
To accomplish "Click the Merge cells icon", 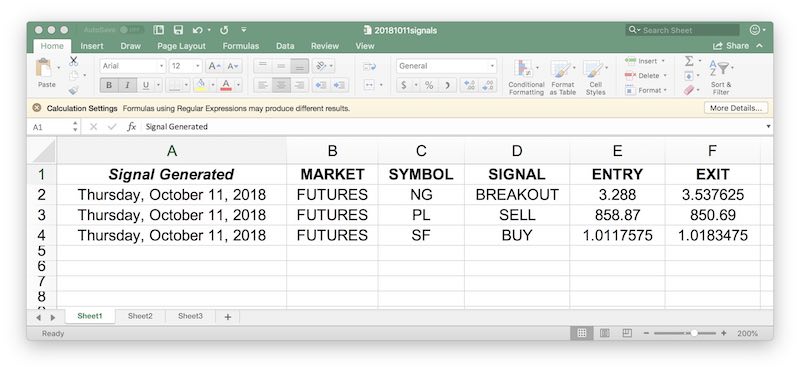I will click(370, 85).
